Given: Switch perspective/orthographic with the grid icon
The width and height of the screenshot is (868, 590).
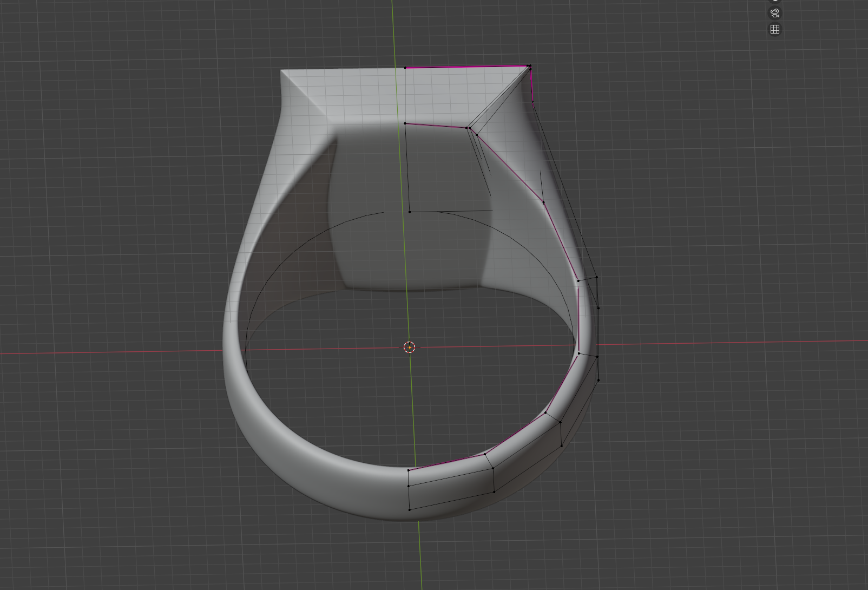Looking at the screenshot, I should [x=775, y=29].
